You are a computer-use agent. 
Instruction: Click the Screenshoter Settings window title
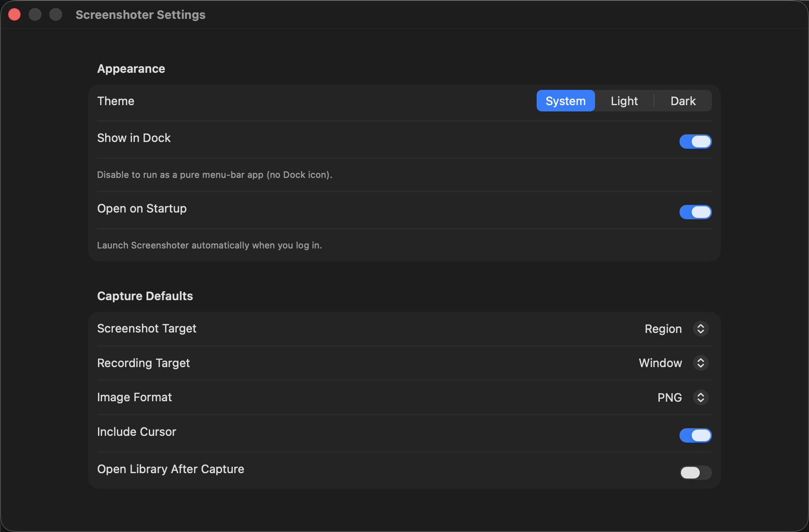[140, 15]
